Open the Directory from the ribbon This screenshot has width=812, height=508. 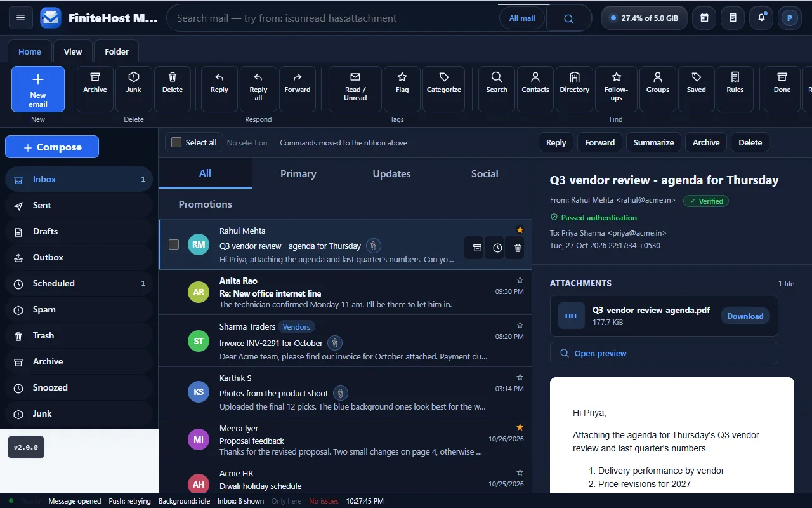click(575, 89)
